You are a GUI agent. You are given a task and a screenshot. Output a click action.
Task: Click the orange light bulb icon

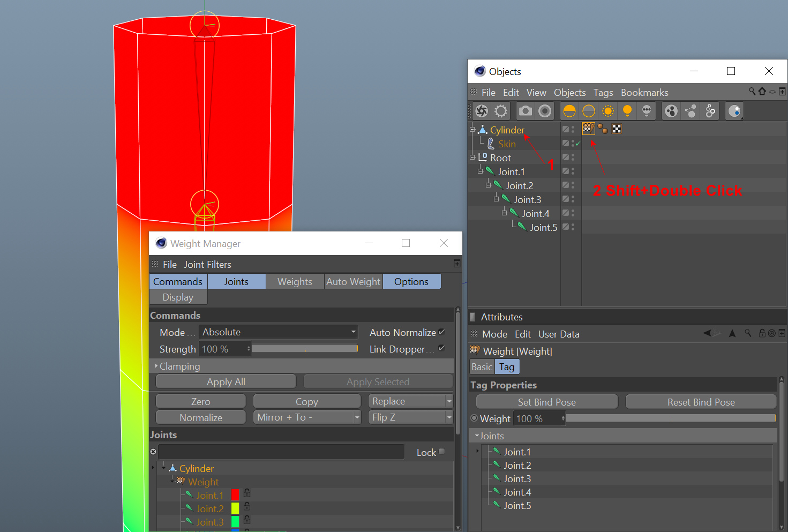tap(627, 111)
